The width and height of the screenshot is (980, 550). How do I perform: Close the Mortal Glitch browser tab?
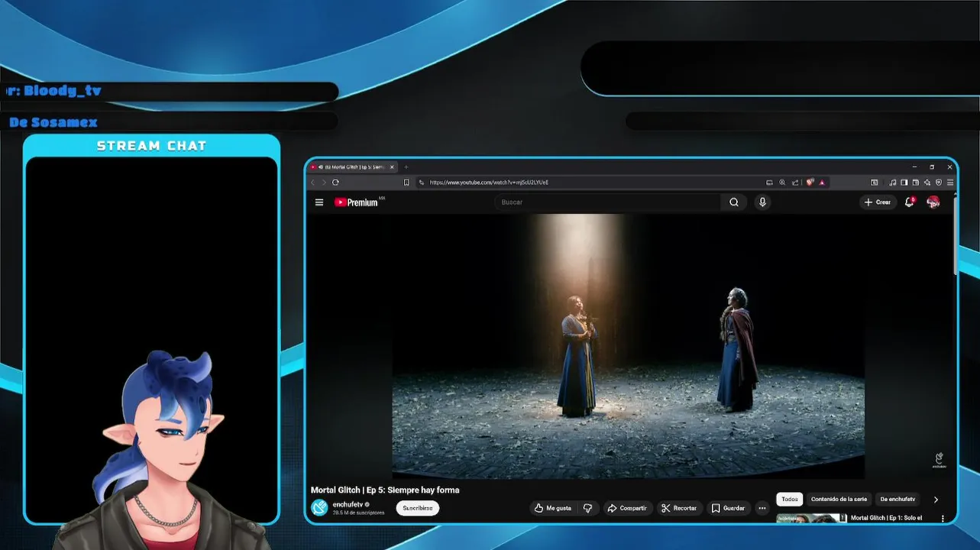coord(393,167)
